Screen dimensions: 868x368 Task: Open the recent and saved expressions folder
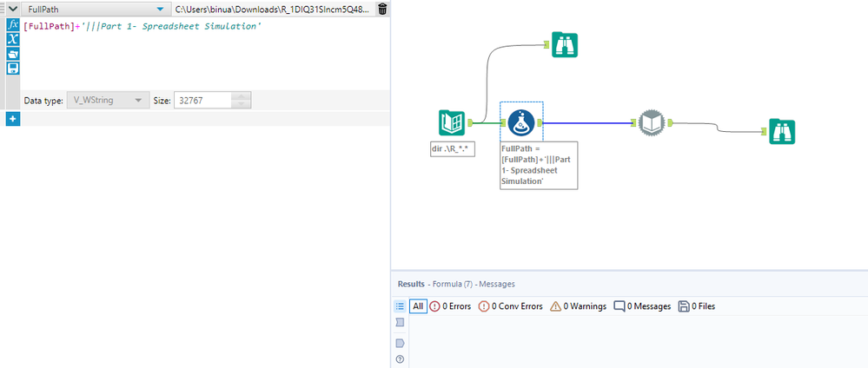[x=13, y=54]
